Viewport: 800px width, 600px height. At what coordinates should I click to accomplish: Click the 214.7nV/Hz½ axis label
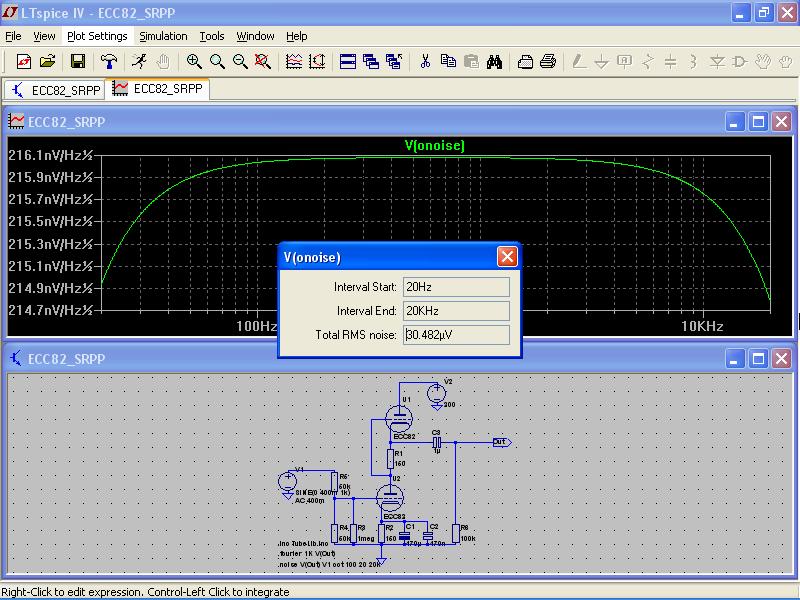pos(51,310)
